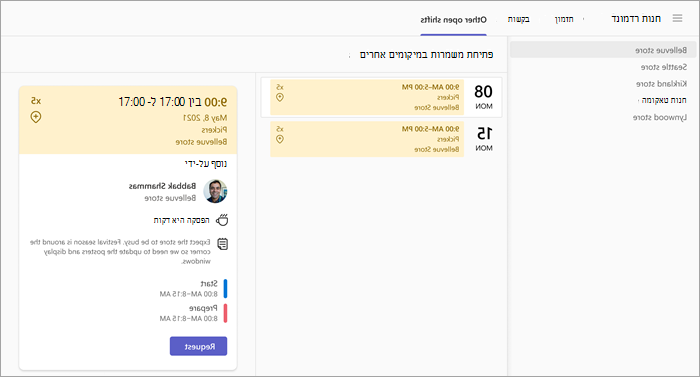The width and height of the screenshot is (700, 377).
Task: Click the Request button
Action: click(x=198, y=346)
